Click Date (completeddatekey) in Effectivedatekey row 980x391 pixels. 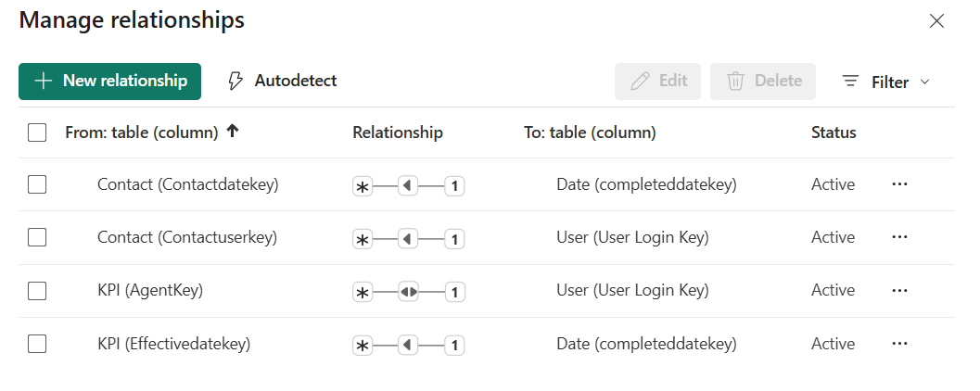(646, 344)
